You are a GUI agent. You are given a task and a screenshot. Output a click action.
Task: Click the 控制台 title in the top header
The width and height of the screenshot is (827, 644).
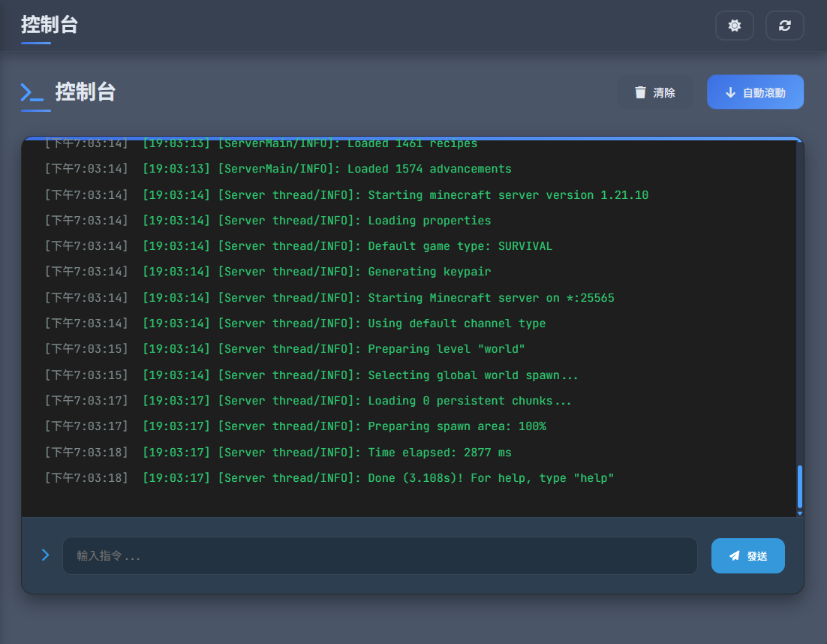[x=50, y=25]
